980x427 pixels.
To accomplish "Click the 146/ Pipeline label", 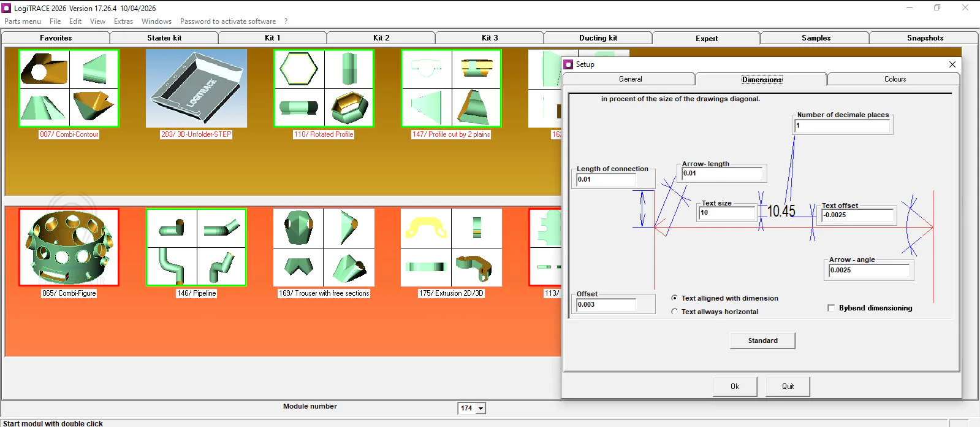I will point(196,293).
